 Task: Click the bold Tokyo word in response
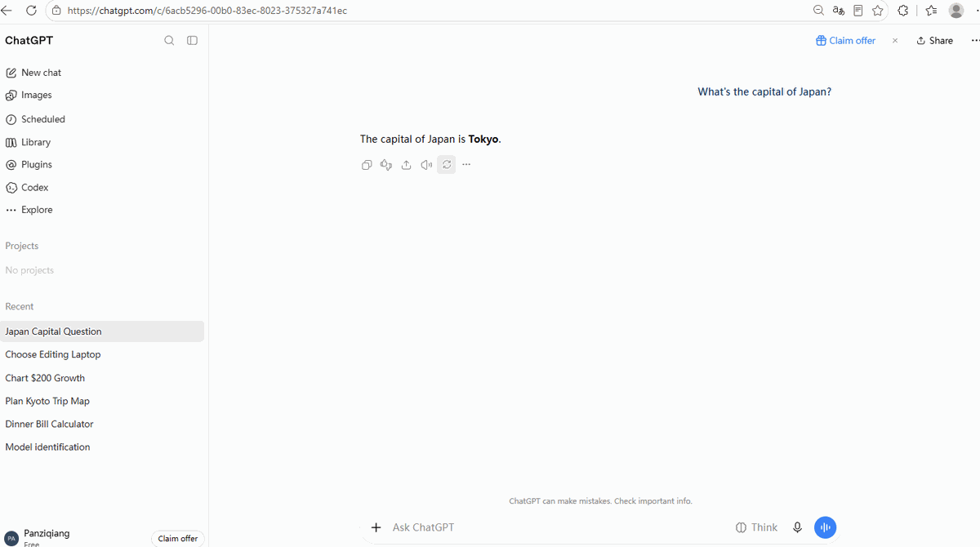point(483,140)
